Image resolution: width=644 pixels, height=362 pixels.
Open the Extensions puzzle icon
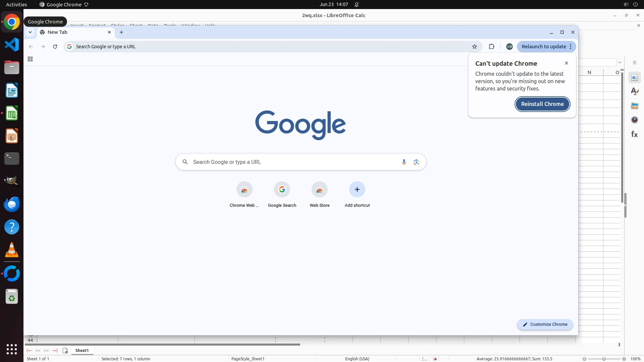tap(491, 47)
